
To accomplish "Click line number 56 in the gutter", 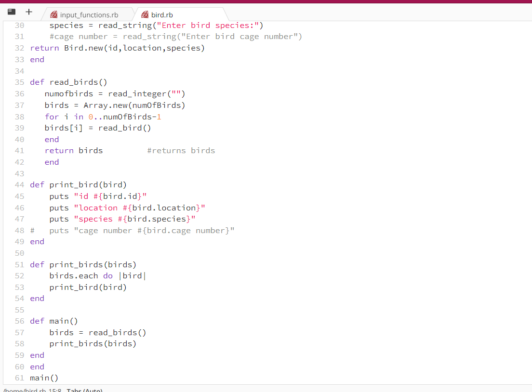I will click(x=19, y=321).
